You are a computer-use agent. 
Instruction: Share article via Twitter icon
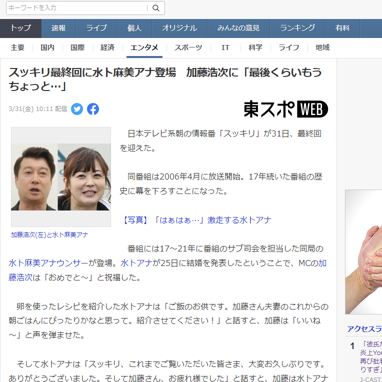(77, 109)
